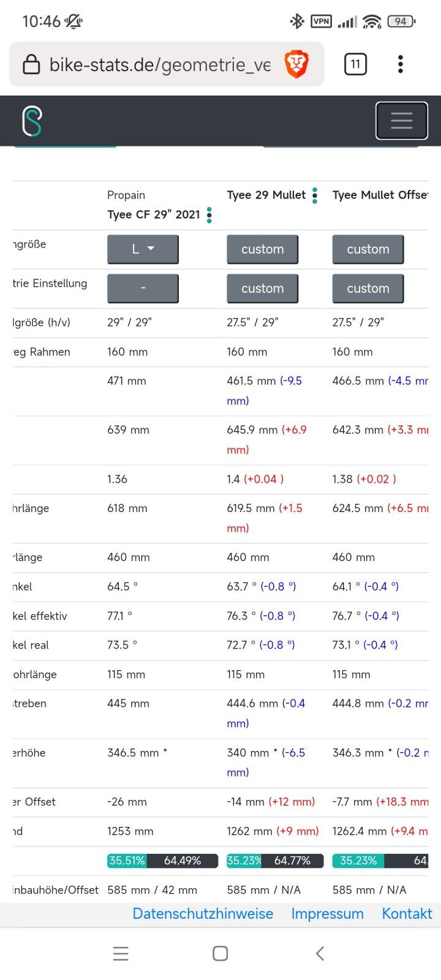Expand the frame size L dropdown
The height and width of the screenshot is (980, 441).
point(143,249)
